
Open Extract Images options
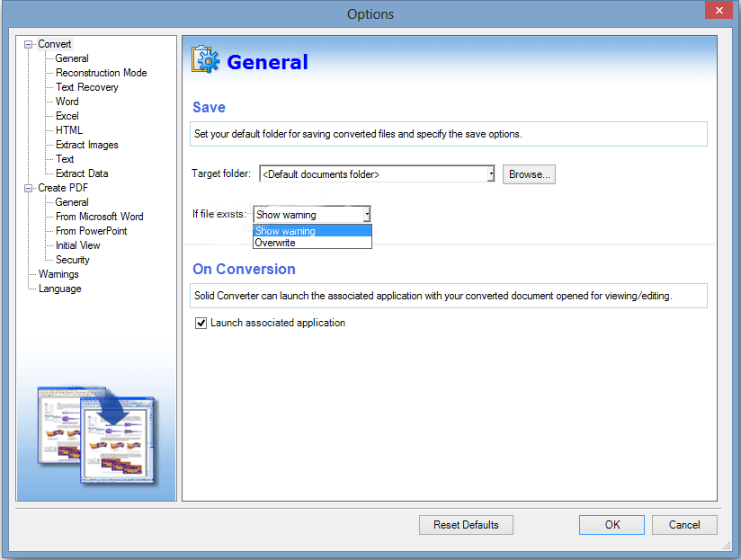(87, 145)
